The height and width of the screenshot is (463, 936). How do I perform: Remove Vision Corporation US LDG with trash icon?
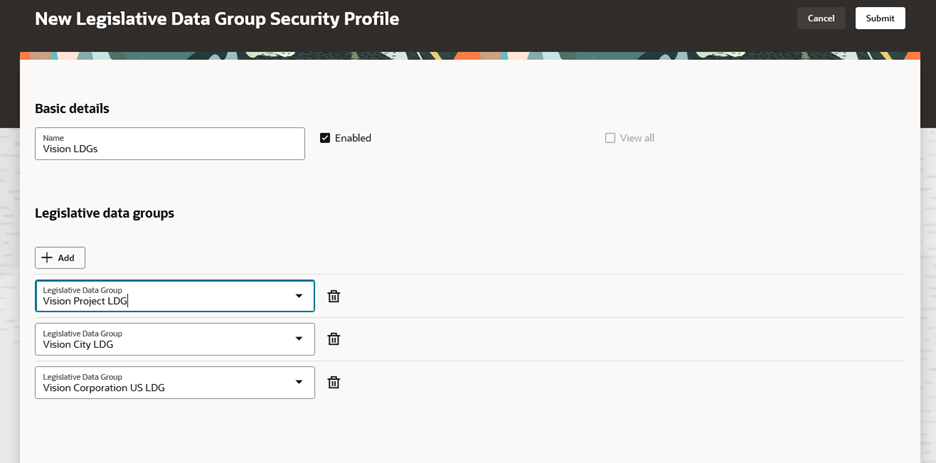(x=334, y=382)
